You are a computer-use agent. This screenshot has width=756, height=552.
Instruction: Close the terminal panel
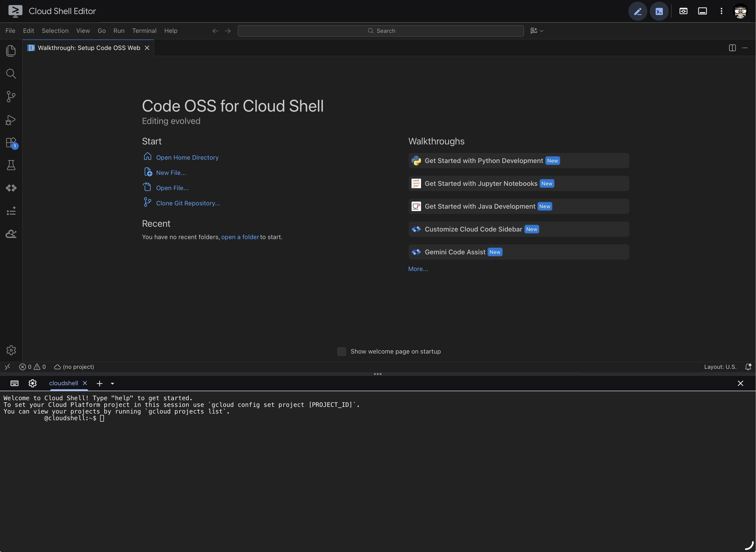pos(740,383)
